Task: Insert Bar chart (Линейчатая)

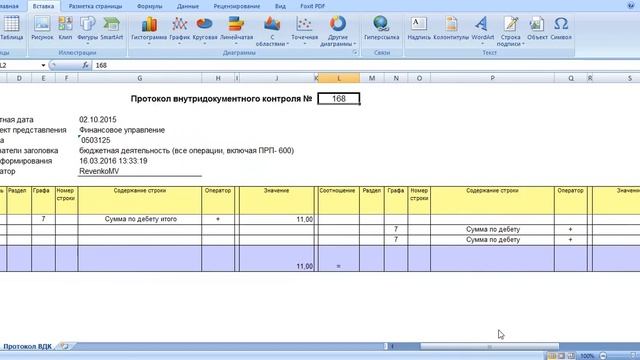Action: (236, 29)
